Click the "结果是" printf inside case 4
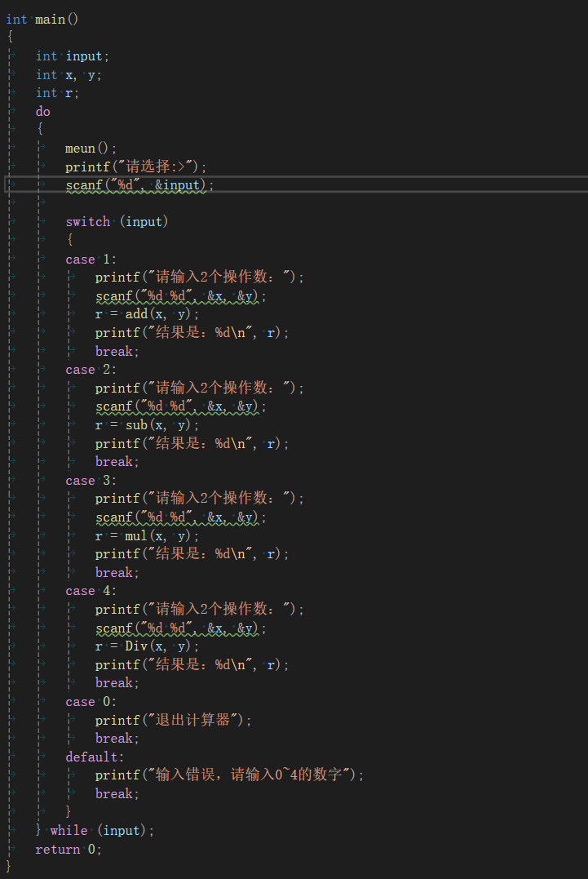 [192, 665]
